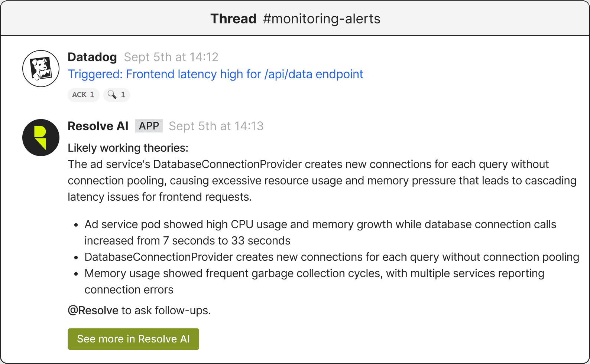Click the 'Likely working theories:' heading
590x364 pixels.
(128, 148)
